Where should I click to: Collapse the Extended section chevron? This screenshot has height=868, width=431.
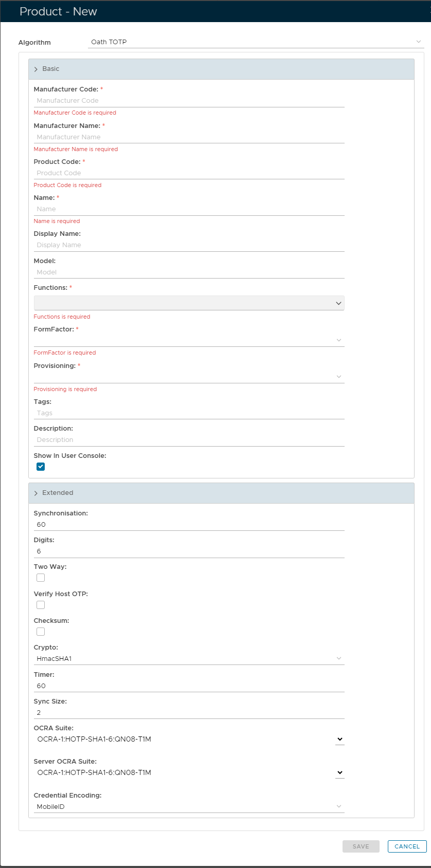[x=36, y=493]
